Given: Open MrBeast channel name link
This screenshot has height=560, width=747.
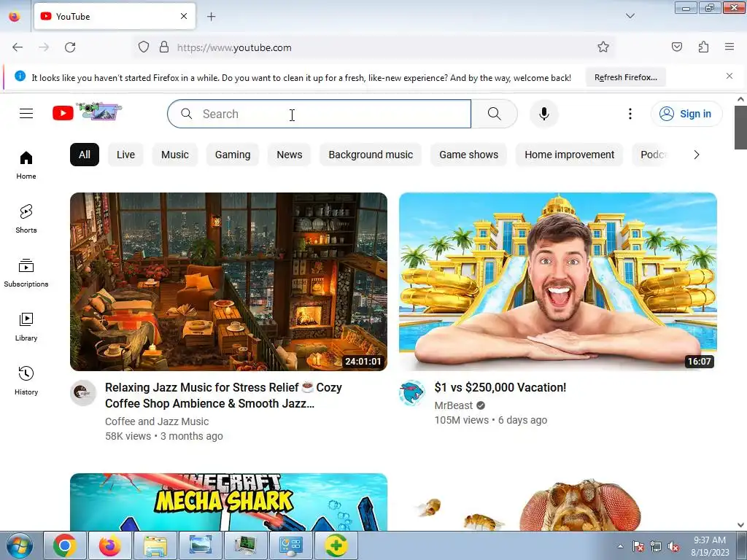Looking at the screenshot, I should [x=454, y=405].
